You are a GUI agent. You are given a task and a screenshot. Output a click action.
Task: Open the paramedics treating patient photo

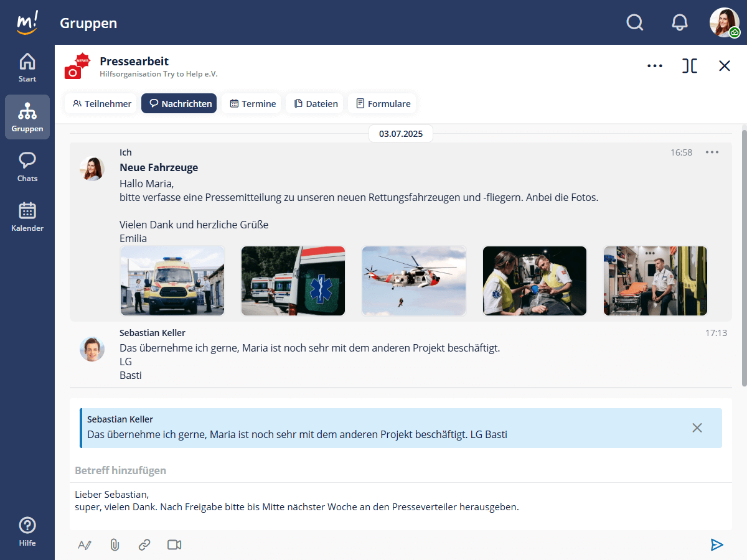[x=535, y=281]
